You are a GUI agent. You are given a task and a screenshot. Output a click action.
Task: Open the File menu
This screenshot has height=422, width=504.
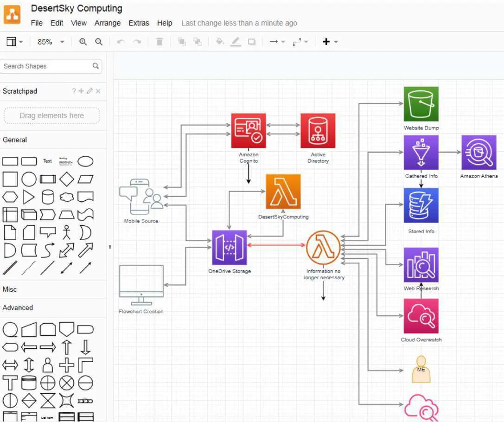pyautogui.click(x=37, y=23)
